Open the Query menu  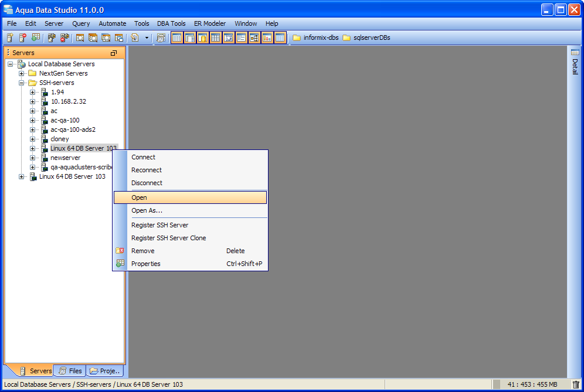81,23
